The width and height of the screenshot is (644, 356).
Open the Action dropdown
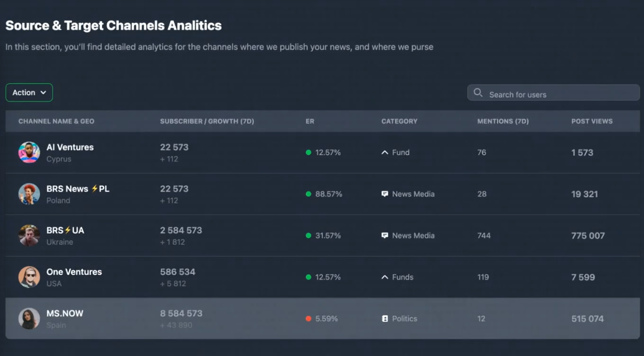pyautogui.click(x=29, y=93)
